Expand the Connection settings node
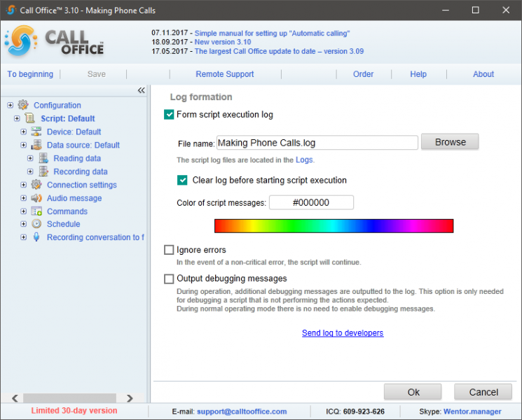The width and height of the screenshot is (522, 420). (23, 185)
